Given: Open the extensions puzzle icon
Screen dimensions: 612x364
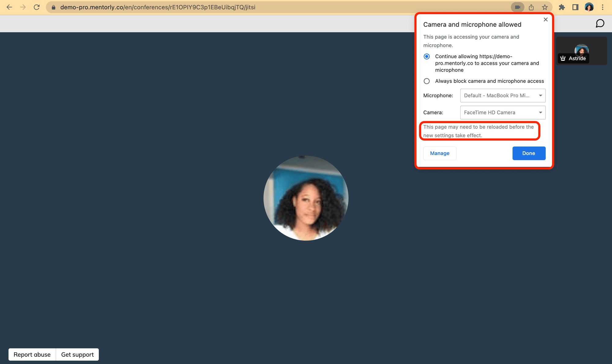Looking at the screenshot, I should (x=562, y=7).
